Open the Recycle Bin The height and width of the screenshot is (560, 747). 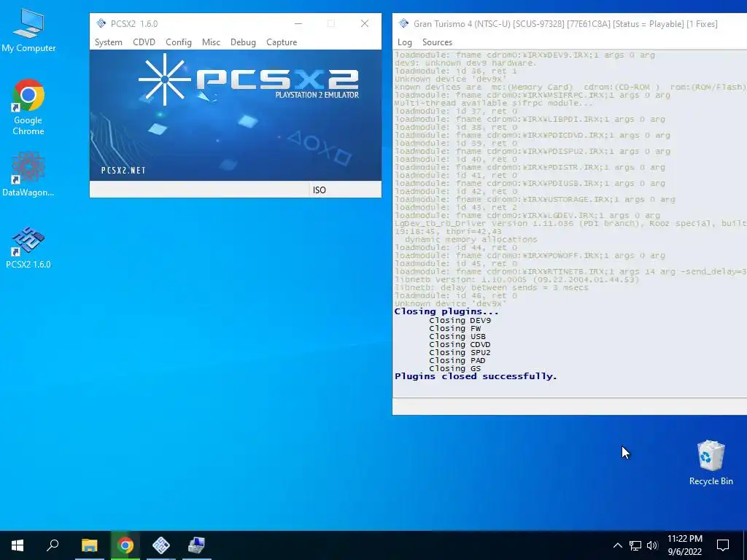click(x=711, y=462)
